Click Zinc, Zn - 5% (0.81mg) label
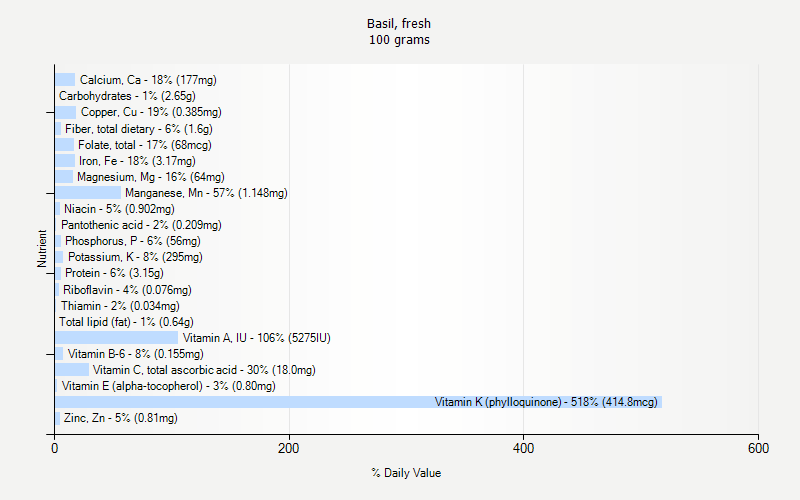800x500 pixels. [120, 418]
